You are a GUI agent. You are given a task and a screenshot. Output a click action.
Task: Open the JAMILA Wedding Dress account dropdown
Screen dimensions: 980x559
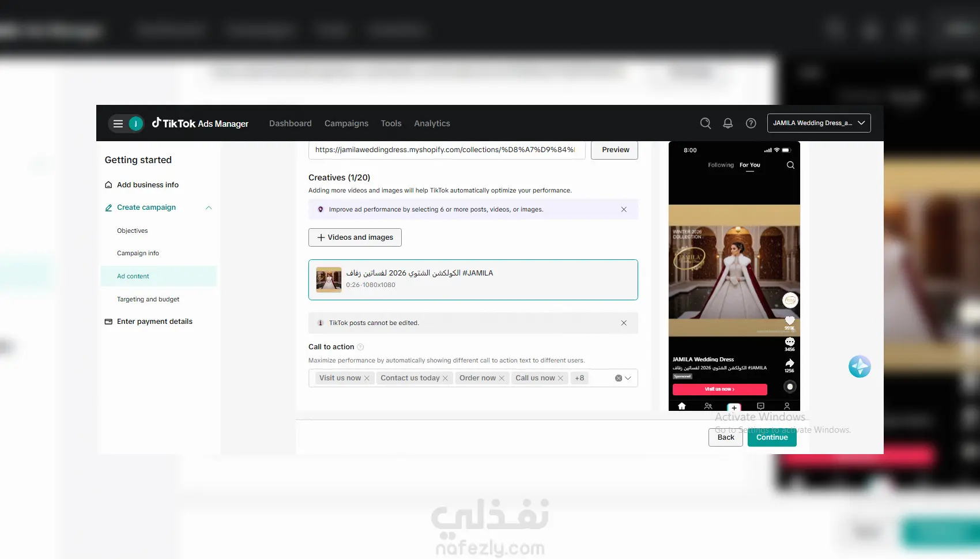pyautogui.click(x=819, y=123)
